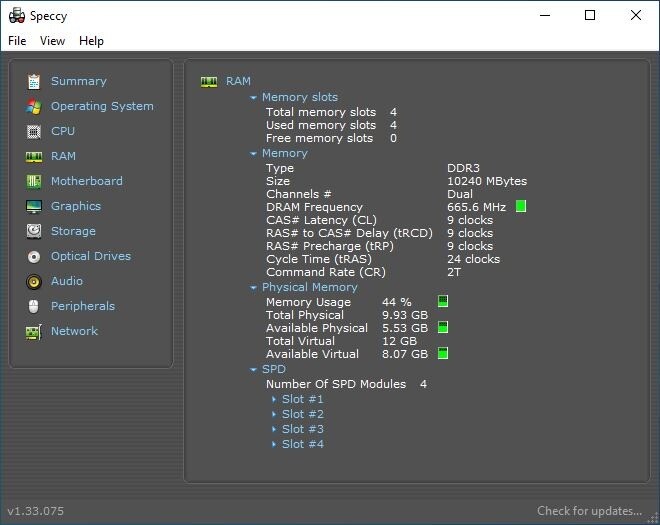Click the Network card icon
Viewport: 660px width, 525px height.
point(34,332)
